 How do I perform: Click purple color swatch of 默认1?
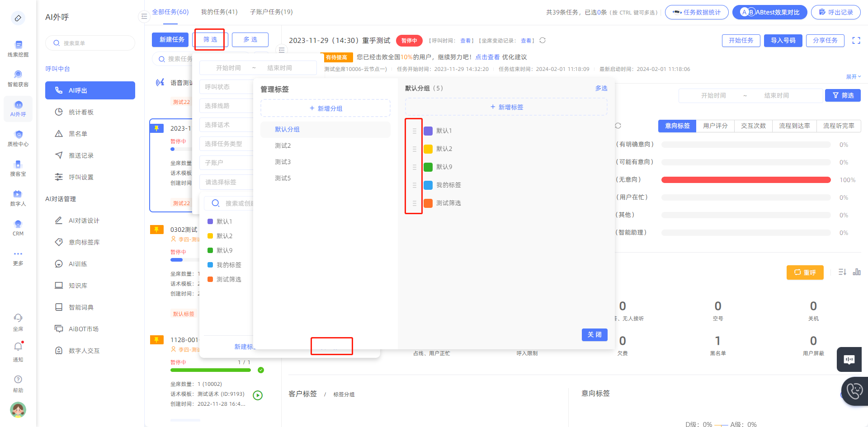coord(428,131)
